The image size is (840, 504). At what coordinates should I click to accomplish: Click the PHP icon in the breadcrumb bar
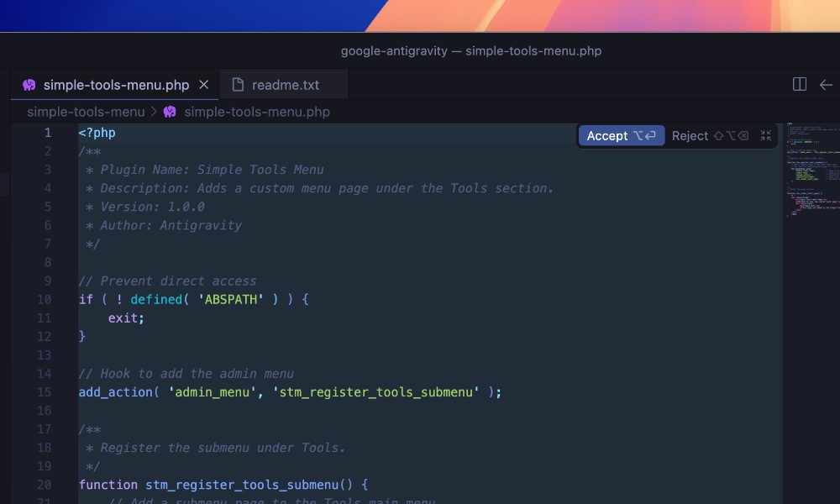coord(169,112)
